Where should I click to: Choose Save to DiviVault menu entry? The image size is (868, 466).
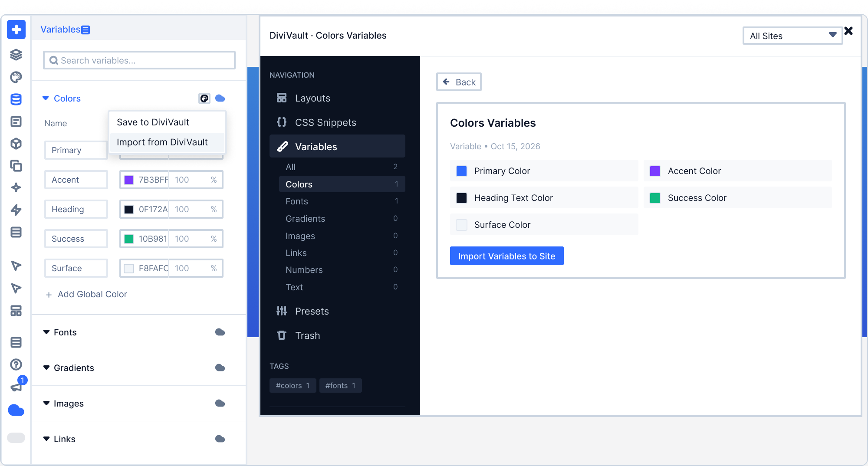(x=167, y=122)
